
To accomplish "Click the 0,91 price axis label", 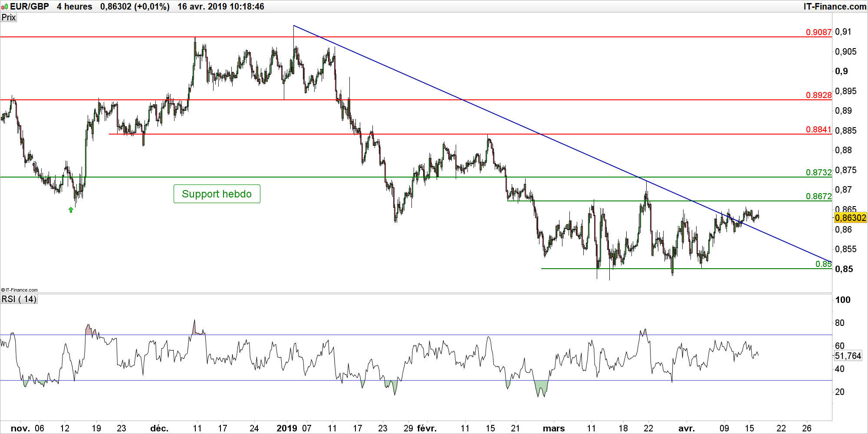I will click(x=843, y=32).
